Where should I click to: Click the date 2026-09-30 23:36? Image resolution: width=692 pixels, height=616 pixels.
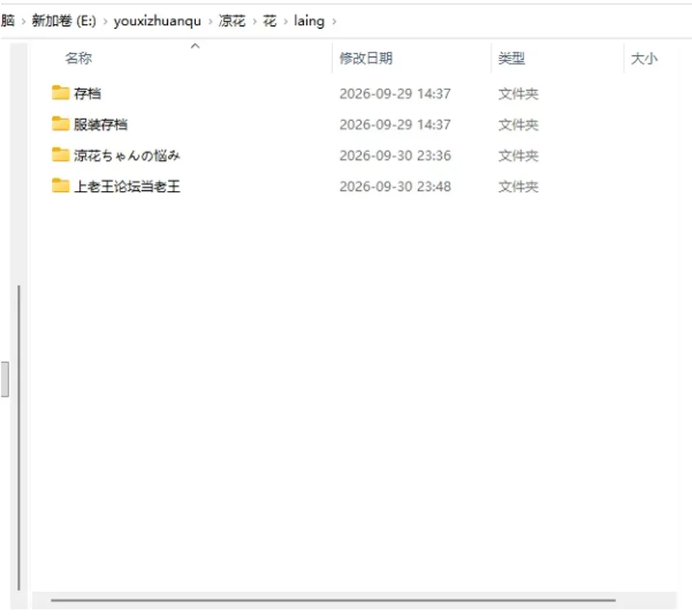click(x=395, y=156)
